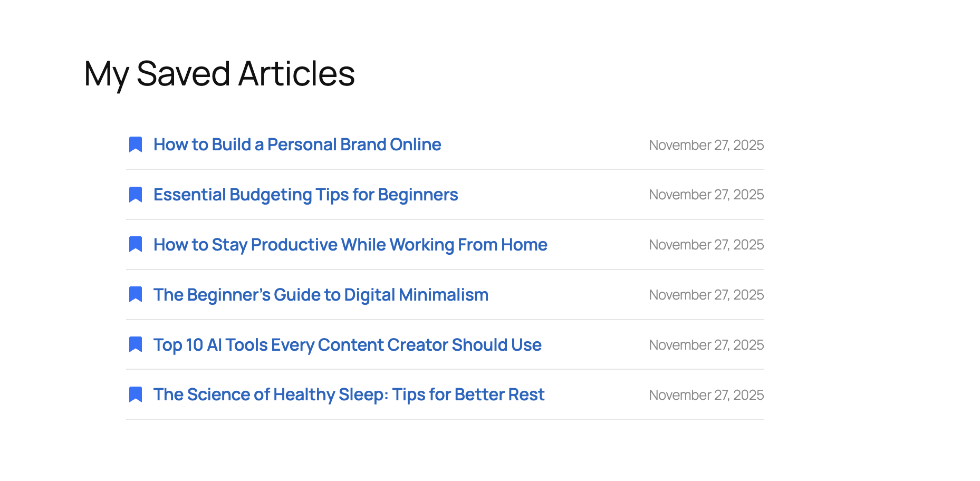Click the Working From Home article row
Image resolution: width=980 pixels, height=481 pixels.
445,244
